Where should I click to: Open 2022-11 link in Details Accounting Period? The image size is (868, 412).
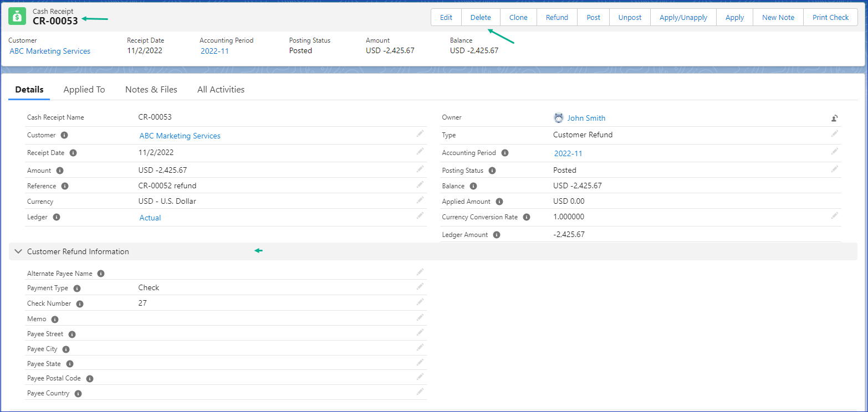(568, 153)
